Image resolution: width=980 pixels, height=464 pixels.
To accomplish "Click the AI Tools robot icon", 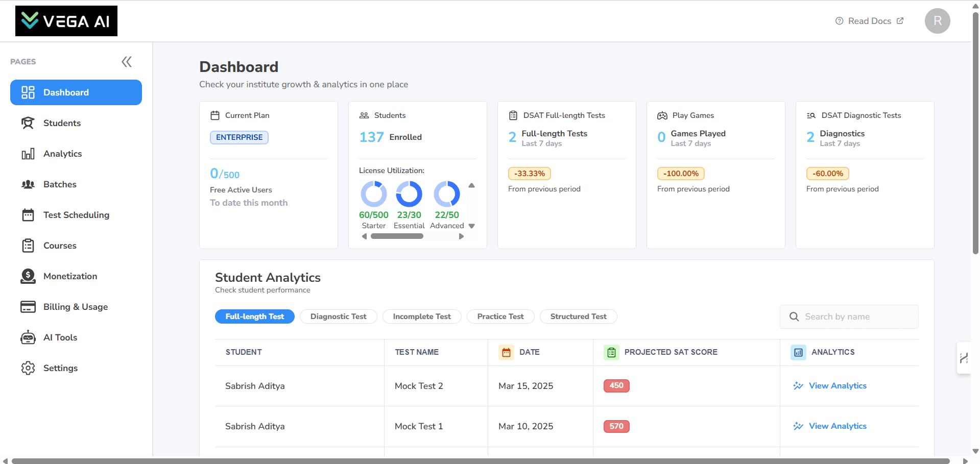I will 28,337.
